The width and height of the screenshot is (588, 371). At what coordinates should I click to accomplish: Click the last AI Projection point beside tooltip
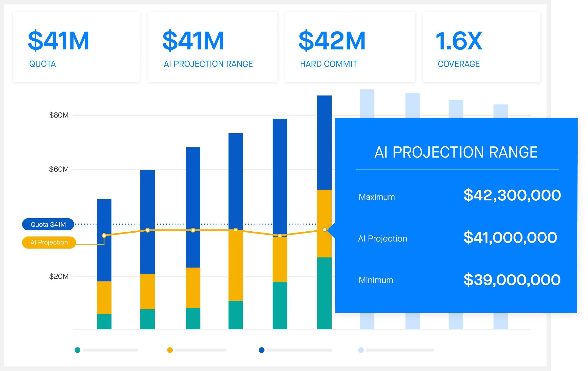pos(325,230)
